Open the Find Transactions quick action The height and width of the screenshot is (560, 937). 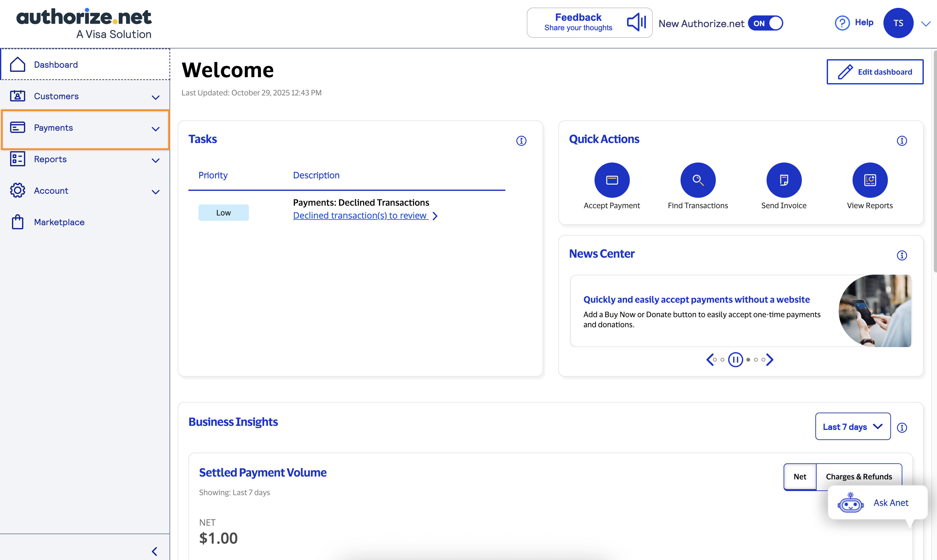pyautogui.click(x=698, y=180)
